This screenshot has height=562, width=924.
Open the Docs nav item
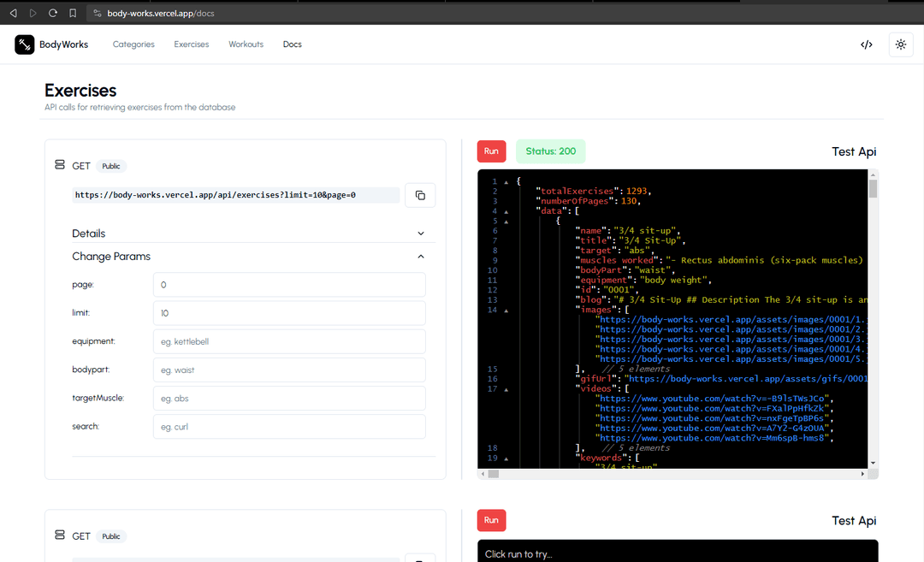coord(293,44)
